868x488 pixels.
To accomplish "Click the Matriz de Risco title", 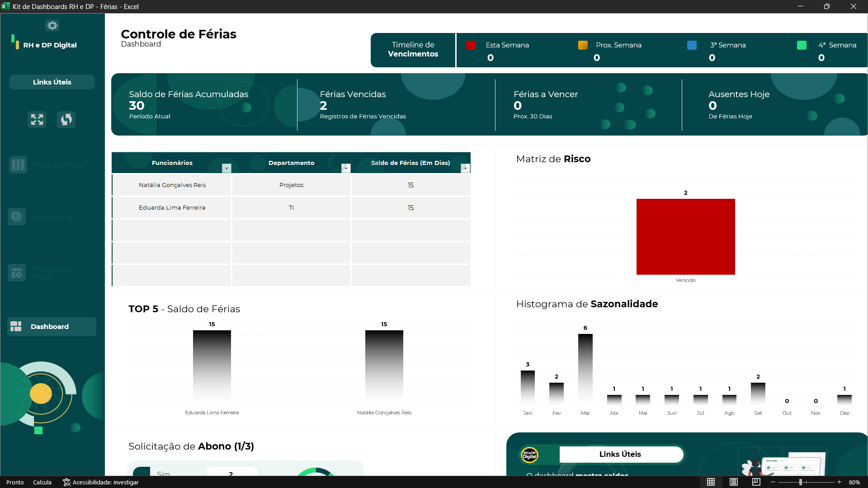I will pos(553,159).
